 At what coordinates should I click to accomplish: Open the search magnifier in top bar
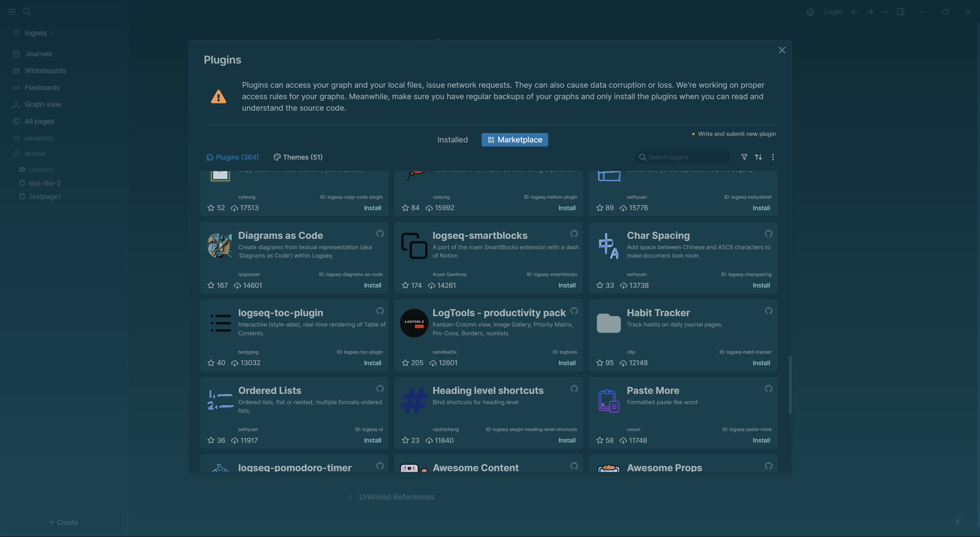coord(27,11)
